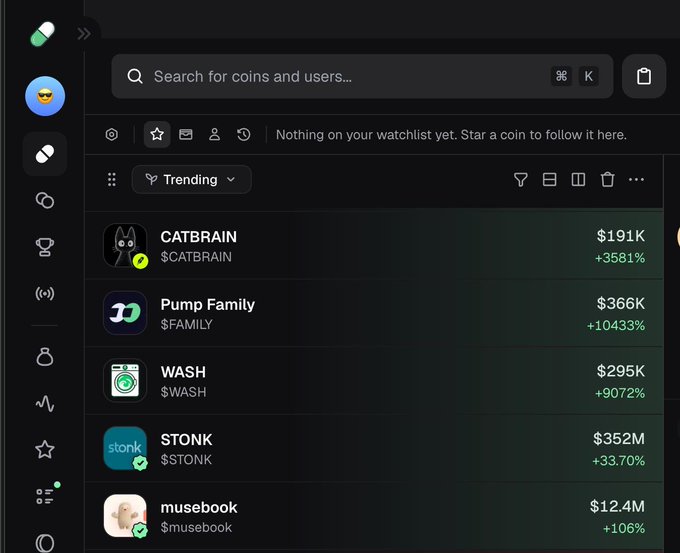
Task: Open the trophy leaderboard icon
Action: point(45,247)
